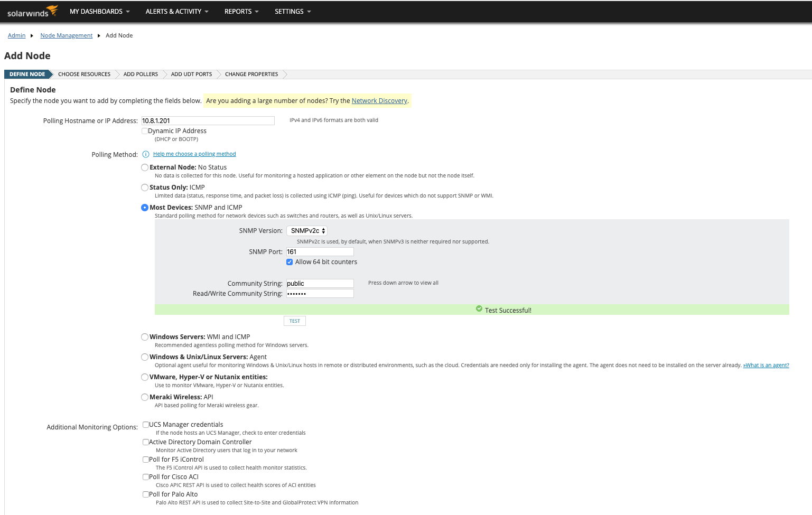Select External Node: No Status radio
This screenshot has width=812, height=515.
point(145,167)
